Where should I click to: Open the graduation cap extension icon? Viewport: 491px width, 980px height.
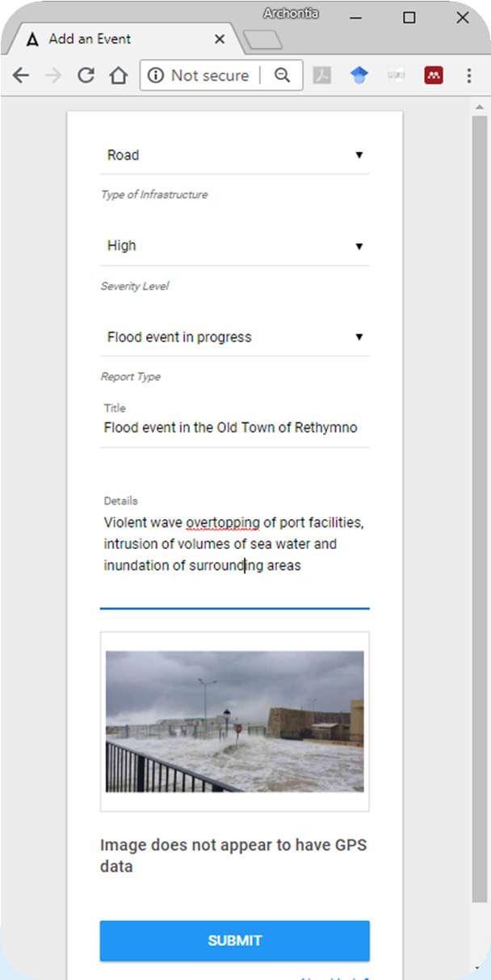(359, 75)
